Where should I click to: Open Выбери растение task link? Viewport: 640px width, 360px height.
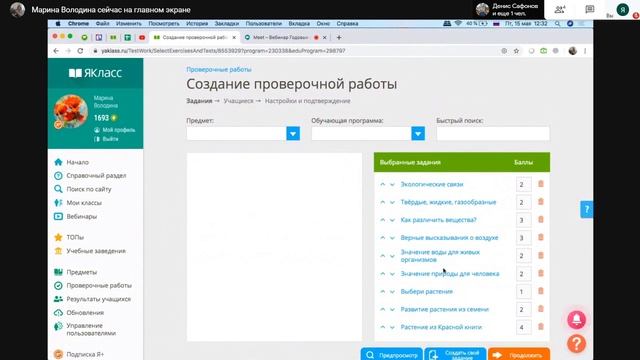tap(427, 291)
